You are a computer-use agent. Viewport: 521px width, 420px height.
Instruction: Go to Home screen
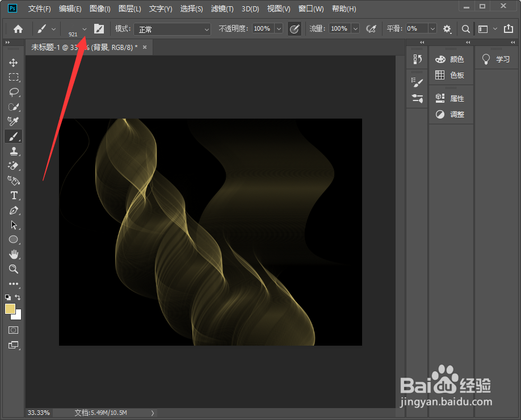click(18, 29)
